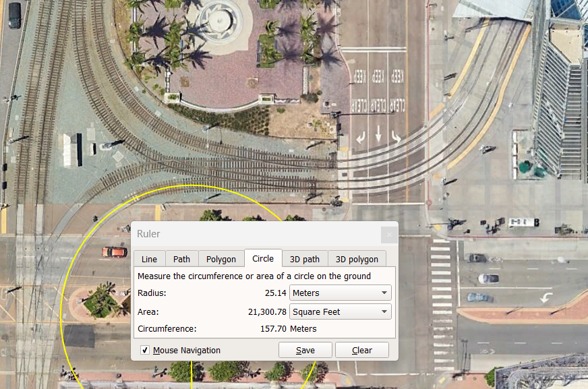Select the Path tab
Image resolution: width=588 pixels, height=389 pixels.
pyautogui.click(x=181, y=259)
